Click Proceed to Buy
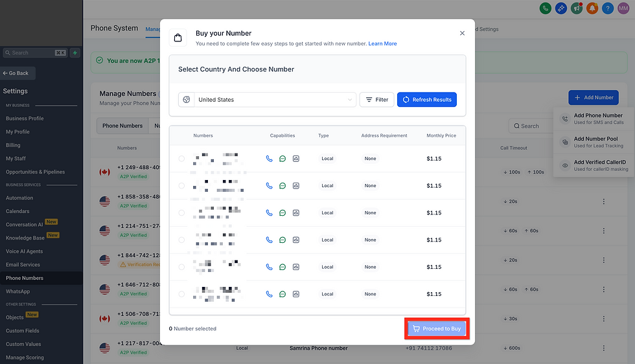Viewport: 635px width, 364px height. click(437, 329)
